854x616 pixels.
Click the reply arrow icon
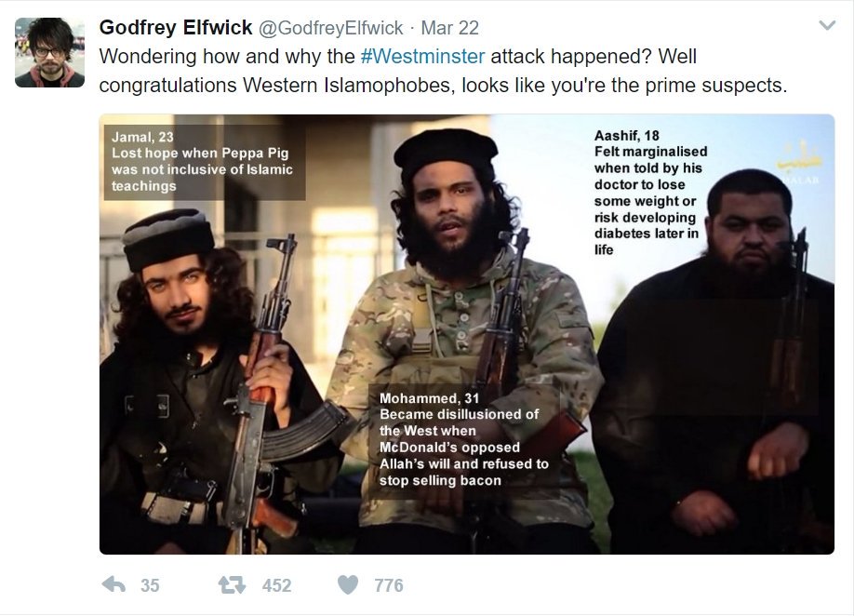click(x=113, y=584)
